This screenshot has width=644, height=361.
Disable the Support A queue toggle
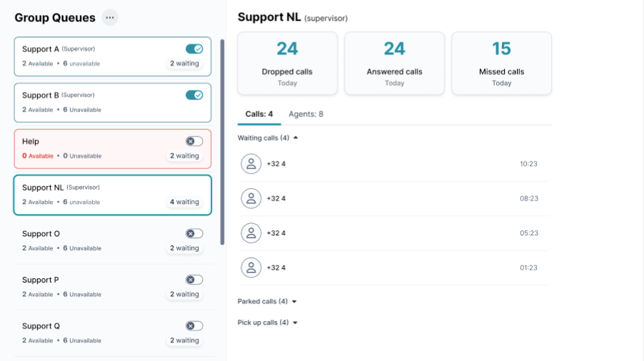194,49
